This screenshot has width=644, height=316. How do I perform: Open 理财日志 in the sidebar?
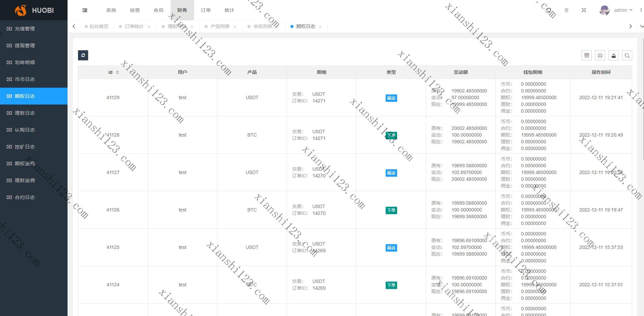click(x=34, y=113)
